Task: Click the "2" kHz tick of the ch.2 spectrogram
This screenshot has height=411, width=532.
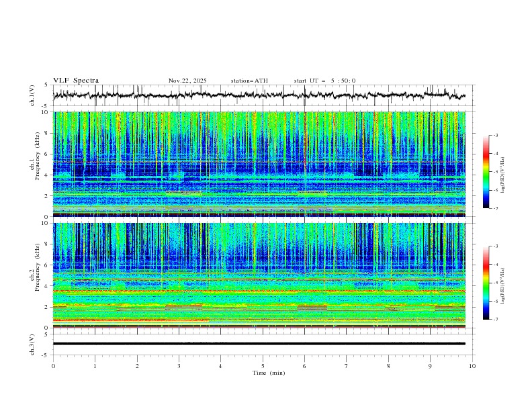Action: coord(47,307)
